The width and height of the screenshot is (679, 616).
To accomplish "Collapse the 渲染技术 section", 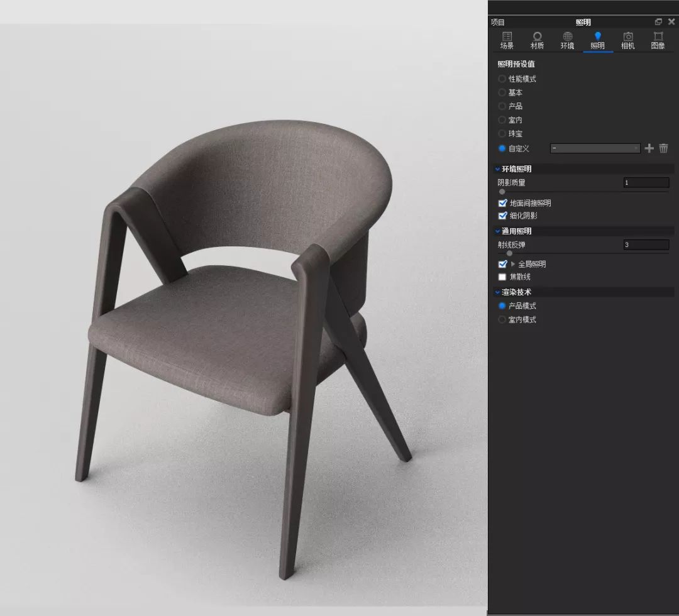I will 498,292.
